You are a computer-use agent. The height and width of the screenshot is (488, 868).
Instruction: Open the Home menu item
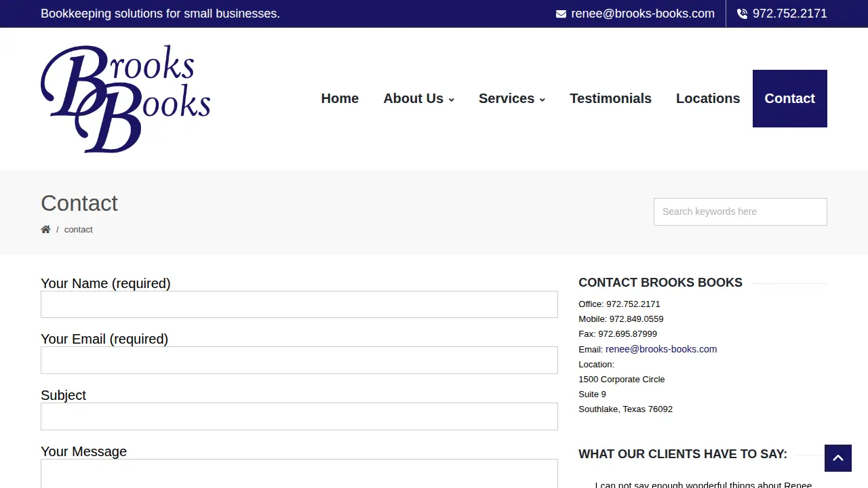tap(340, 98)
